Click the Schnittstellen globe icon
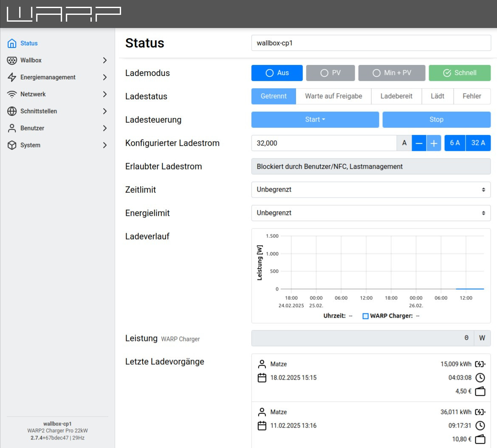The height and width of the screenshot is (448, 497). [x=12, y=111]
